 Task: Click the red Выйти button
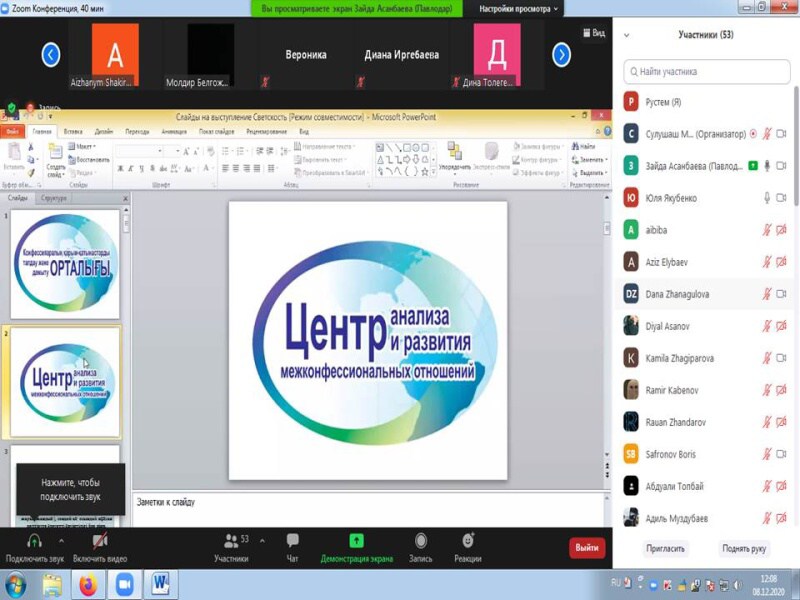pos(587,548)
